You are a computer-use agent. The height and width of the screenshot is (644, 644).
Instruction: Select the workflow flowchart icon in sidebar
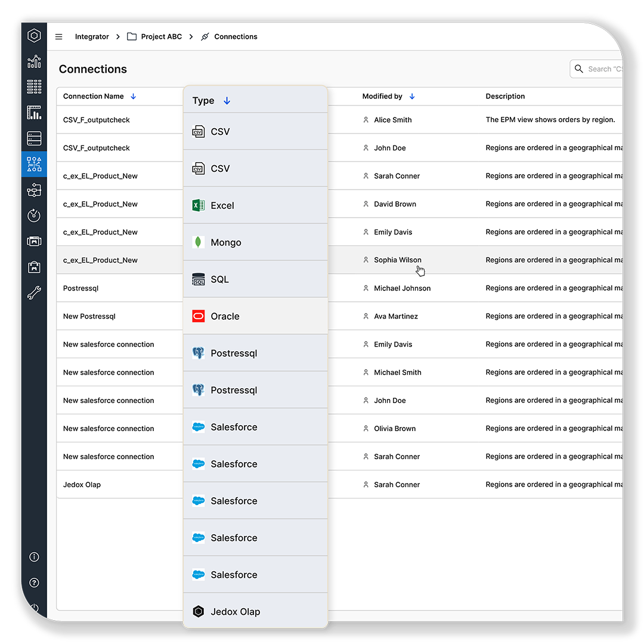34,190
